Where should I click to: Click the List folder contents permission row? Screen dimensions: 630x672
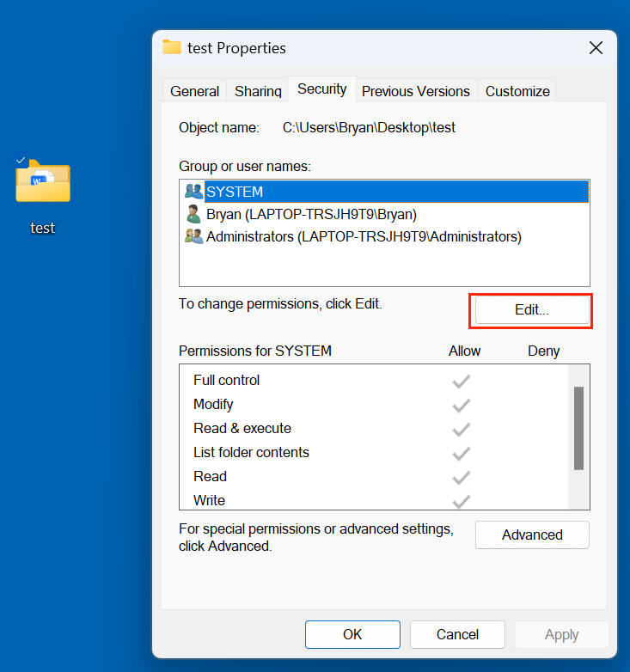point(374,452)
